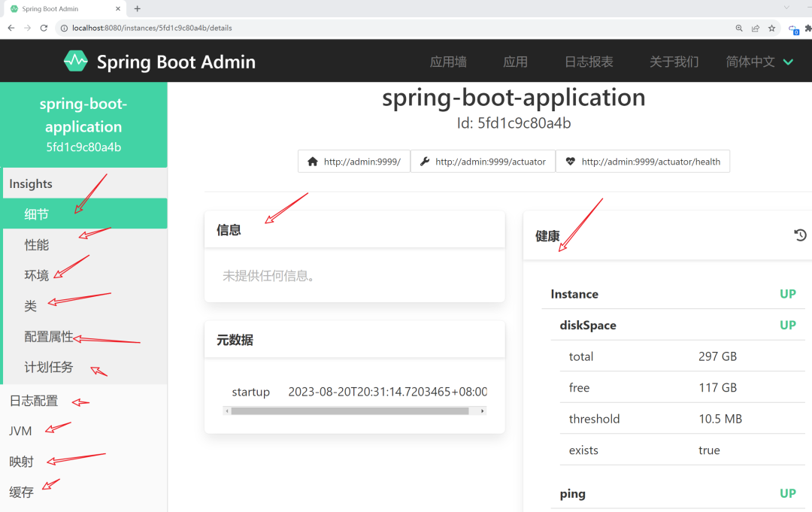Screen dimensions: 812x512
Task: Open the http://admin:9999/actuator link button
Action: (483, 162)
